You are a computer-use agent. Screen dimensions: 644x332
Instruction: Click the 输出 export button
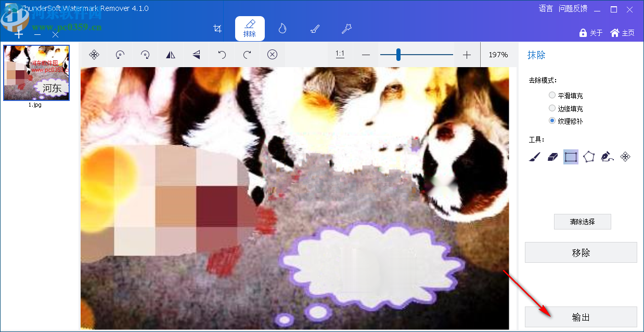pyautogui.click(x=581, y=317)
